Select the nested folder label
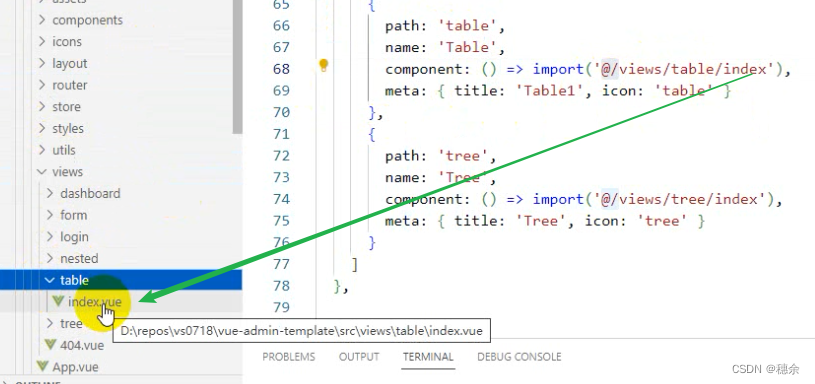This screenshot has height=384, width=815. coord(79,258)
